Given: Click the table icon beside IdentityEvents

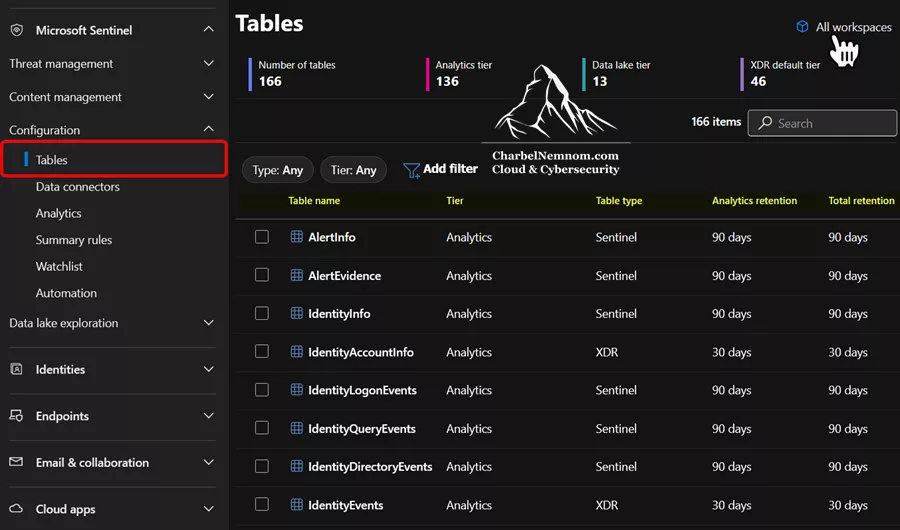Looking at the screenshot, I should pyautogui.click(x=297, y=504).
